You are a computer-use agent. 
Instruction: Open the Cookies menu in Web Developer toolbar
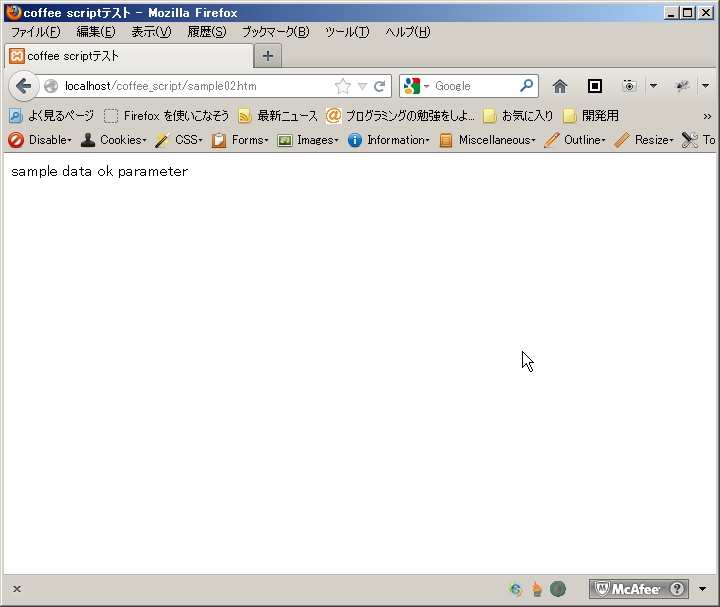123,140
